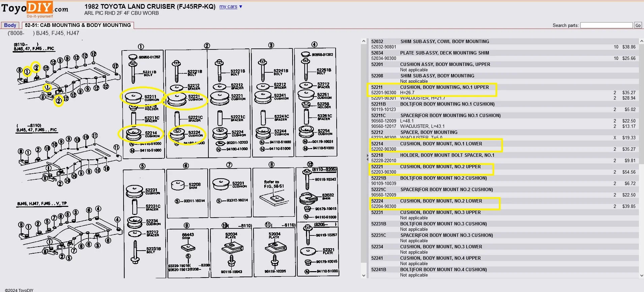This screenshot has height=292, width=644.
Task: Select part number 52202-90300
Action: [x=383, y=149]
